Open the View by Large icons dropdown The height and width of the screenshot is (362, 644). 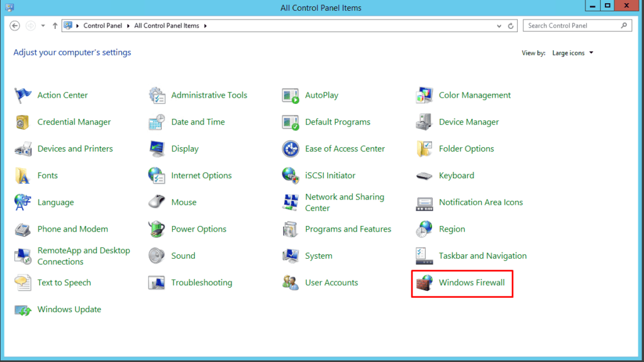[572, 53]
